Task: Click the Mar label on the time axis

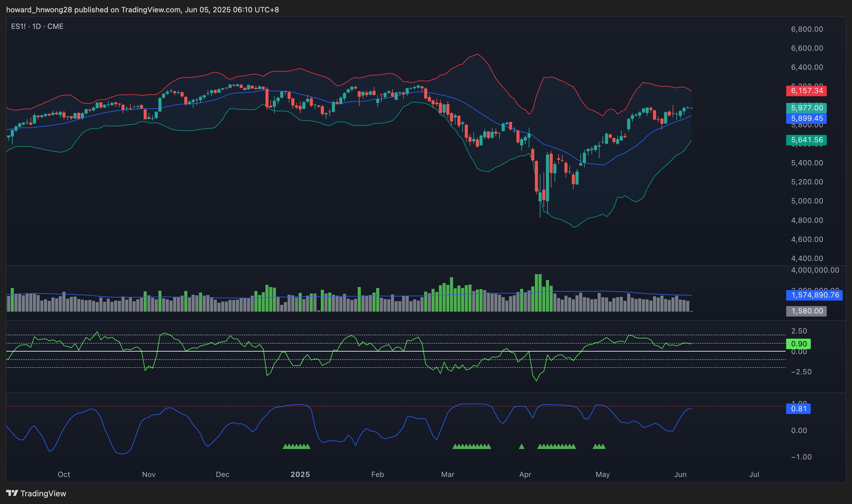Action: (448, 474)
